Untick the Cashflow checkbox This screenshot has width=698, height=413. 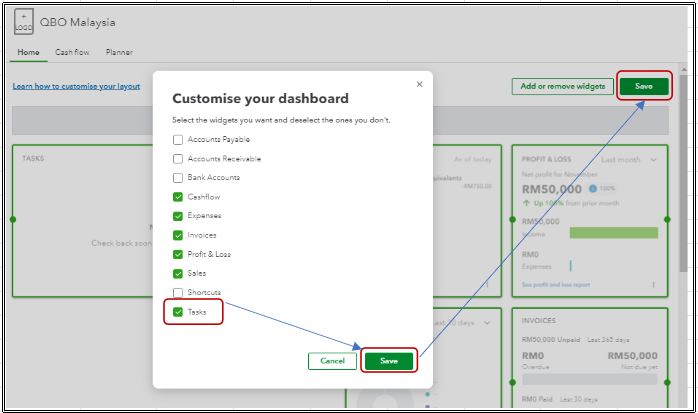click(178, 197)
